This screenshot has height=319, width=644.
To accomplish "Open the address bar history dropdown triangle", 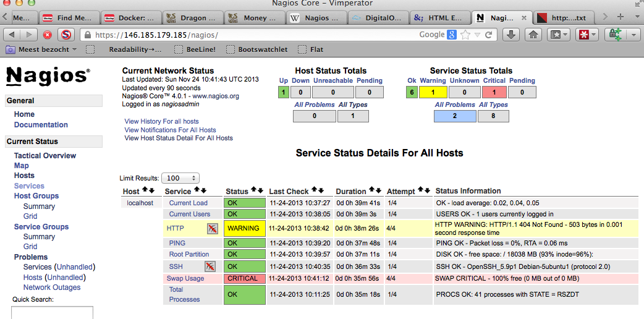I will coord(477,35).
